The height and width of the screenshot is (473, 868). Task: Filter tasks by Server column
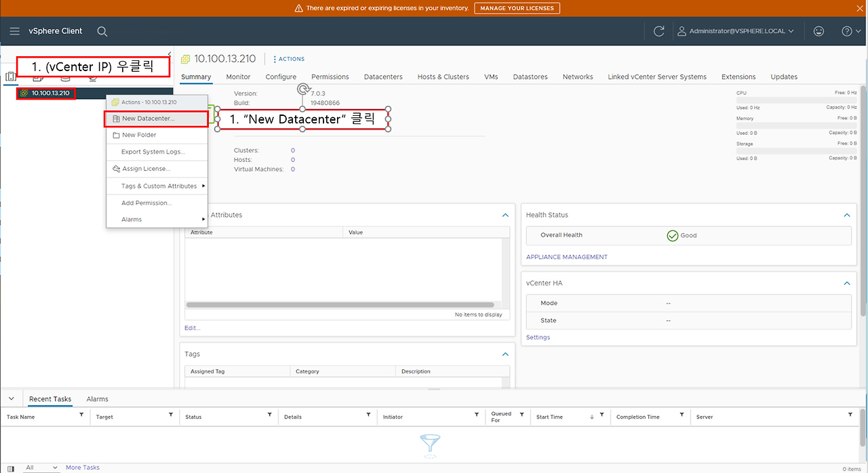point(850,414)
